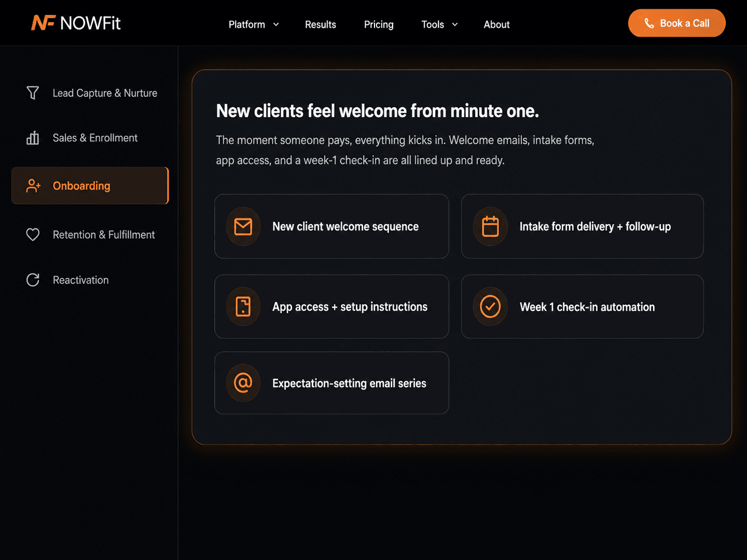The image size is (747, 560).
Task: Click the NOWFit brand name text
Action: [x=90, y=23]
